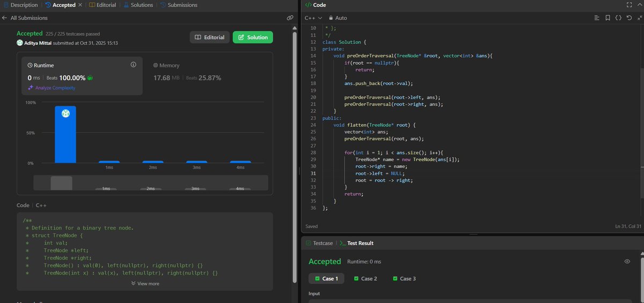Click the clapping hands icon beside 100.00%
Viewport: 644px width, 303px height.
tap(90, 78)
